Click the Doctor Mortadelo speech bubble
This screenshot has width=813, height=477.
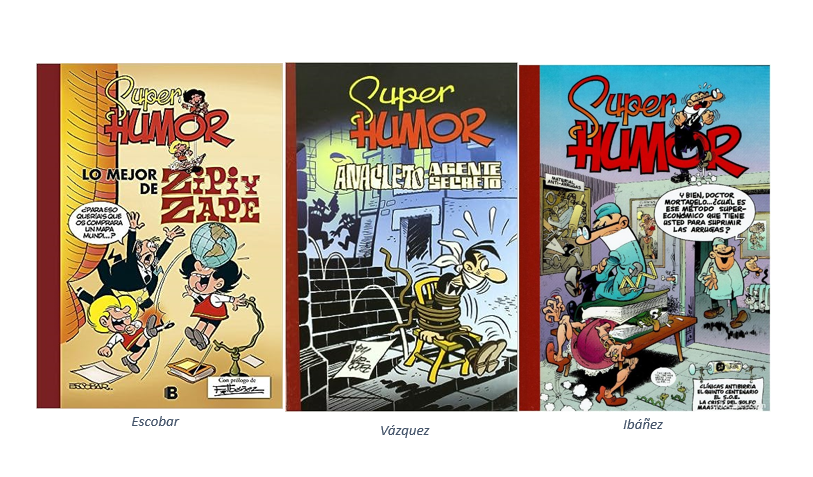(x=705, y=213)
